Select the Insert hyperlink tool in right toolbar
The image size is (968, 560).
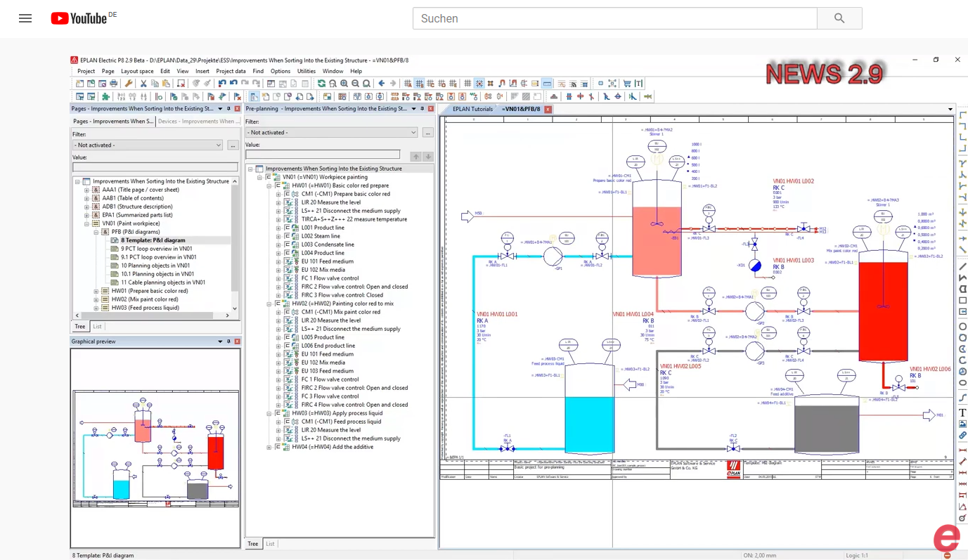[962, 435]
